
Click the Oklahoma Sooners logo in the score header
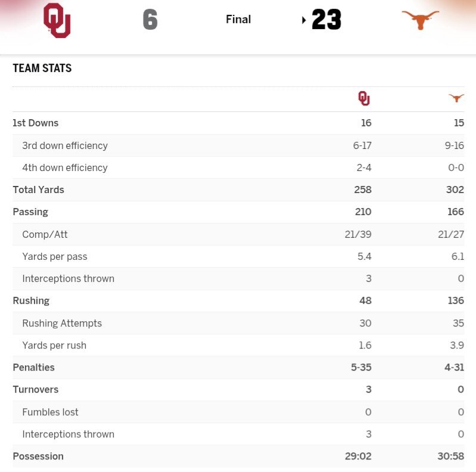pyautogui.click(x=57, y=20)
